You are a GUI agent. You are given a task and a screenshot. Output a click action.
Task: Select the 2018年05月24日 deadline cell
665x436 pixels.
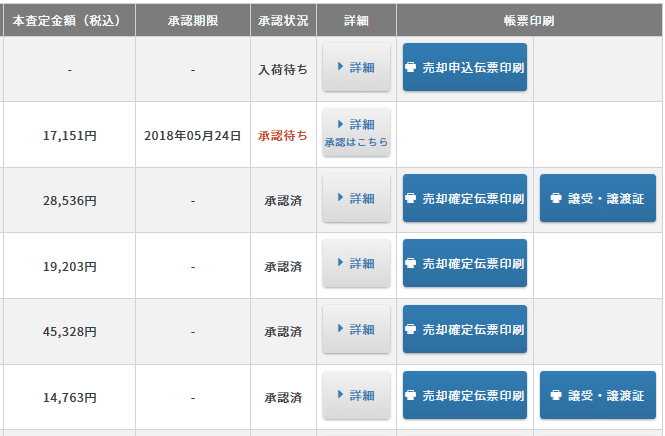tap(193, 136)
